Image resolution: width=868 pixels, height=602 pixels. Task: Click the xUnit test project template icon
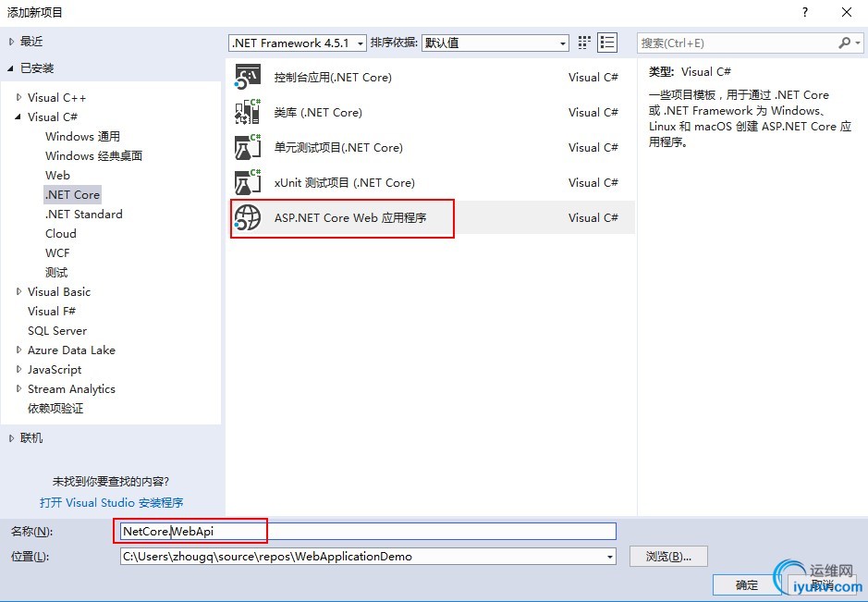[x=248, y=183]
